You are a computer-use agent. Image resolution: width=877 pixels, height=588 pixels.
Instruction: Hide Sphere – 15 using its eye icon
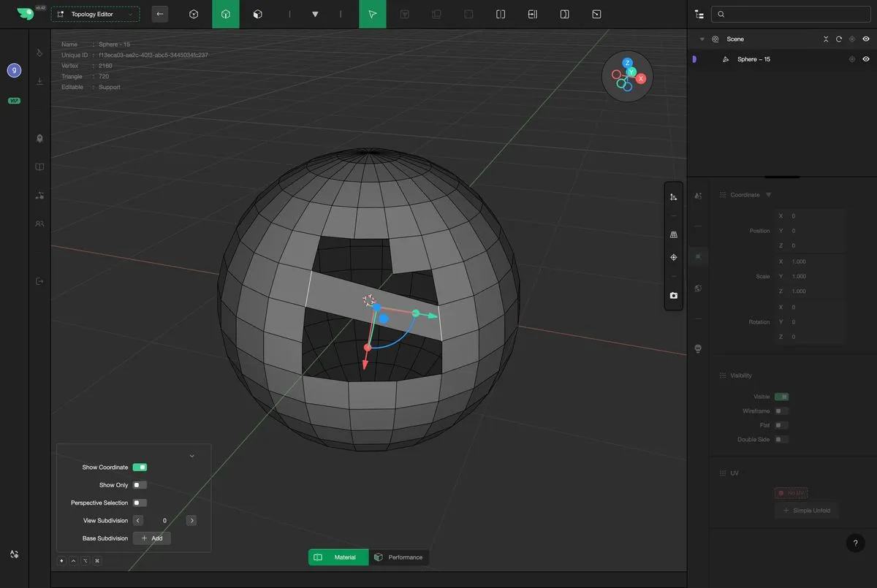866,59
